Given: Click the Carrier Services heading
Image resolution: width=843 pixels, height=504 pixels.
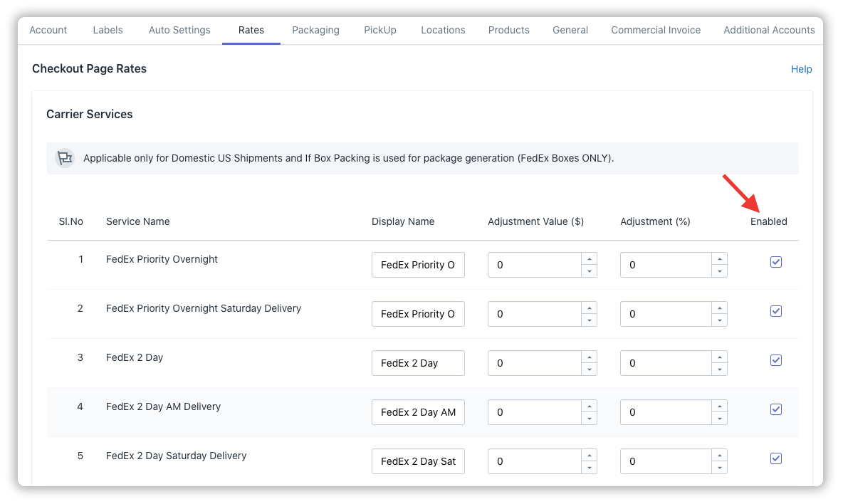Looking at the screenshot, I should tap(89, 114).
